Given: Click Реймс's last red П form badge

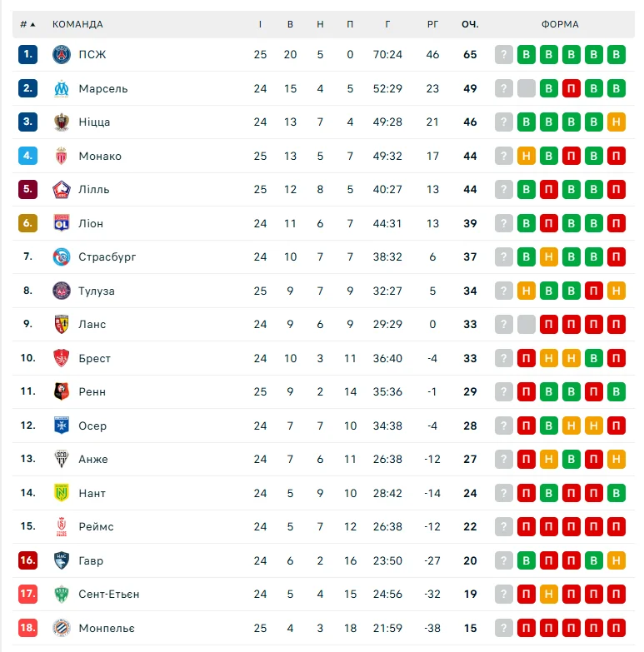Looking at the screenshot, I should point(617,527).
